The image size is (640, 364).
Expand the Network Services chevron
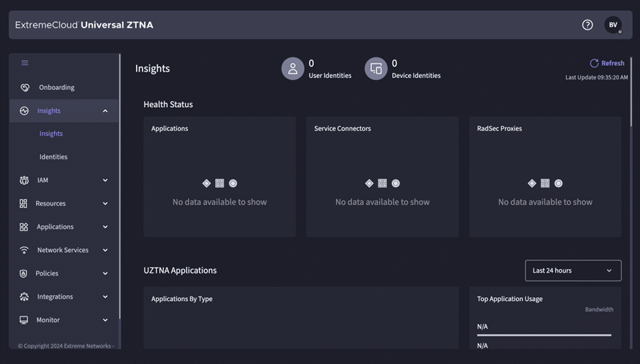106,250
